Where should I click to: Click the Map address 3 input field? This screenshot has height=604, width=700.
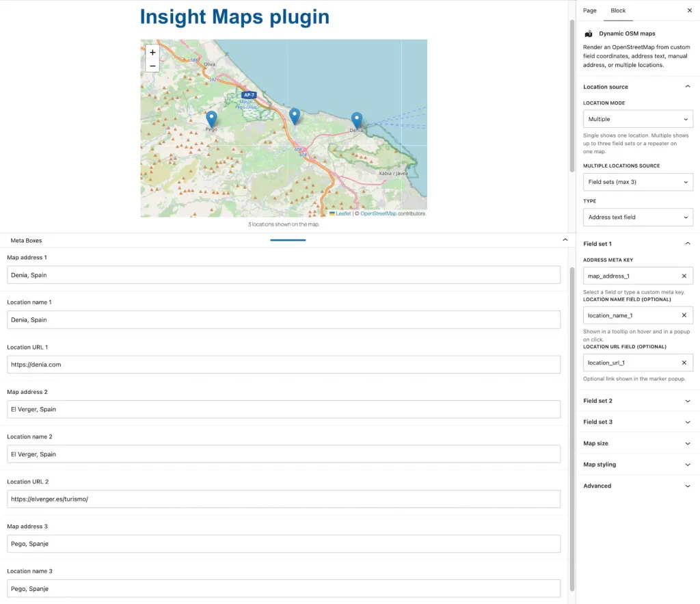pos(284,544)
